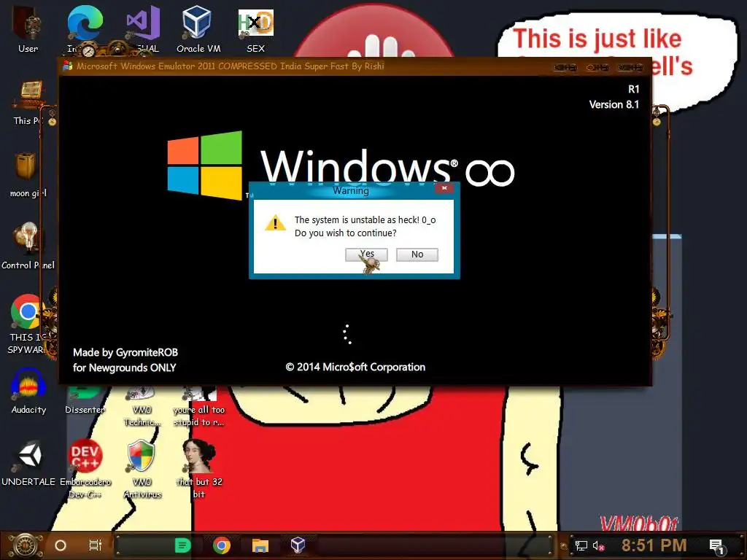
Task: Open the Control Panel desktop icon
Action: coord(28,246)
